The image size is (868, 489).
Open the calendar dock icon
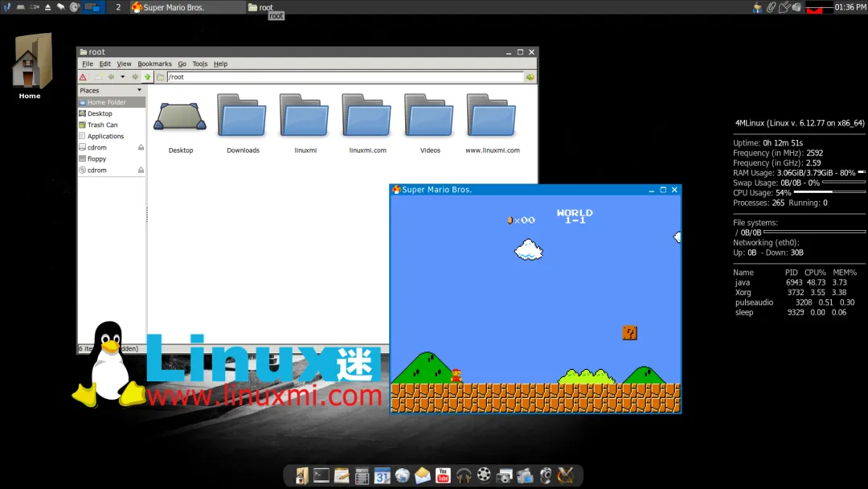pos(382,475)
